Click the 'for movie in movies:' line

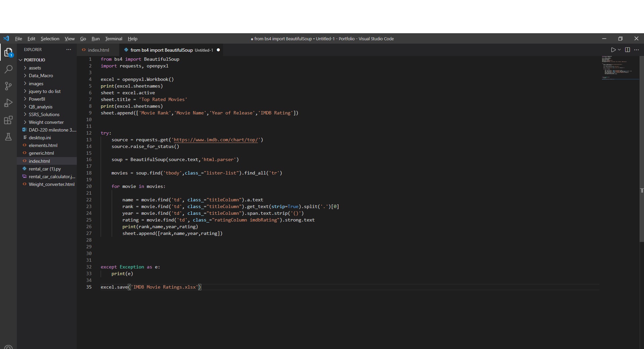point(139,186)
